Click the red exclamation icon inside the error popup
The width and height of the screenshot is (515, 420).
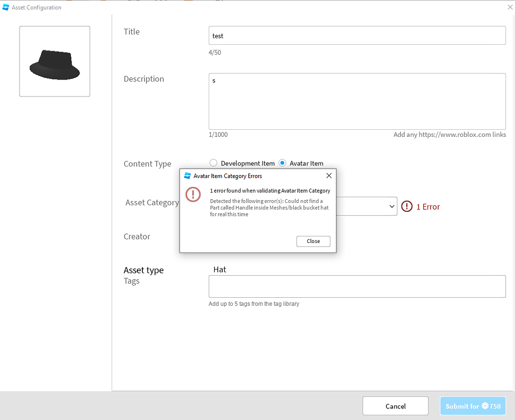click(x=193, y=194)
